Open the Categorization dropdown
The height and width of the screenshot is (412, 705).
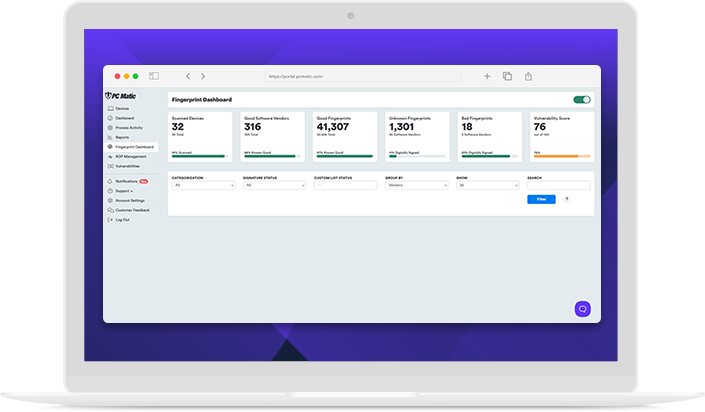(204, 185)
